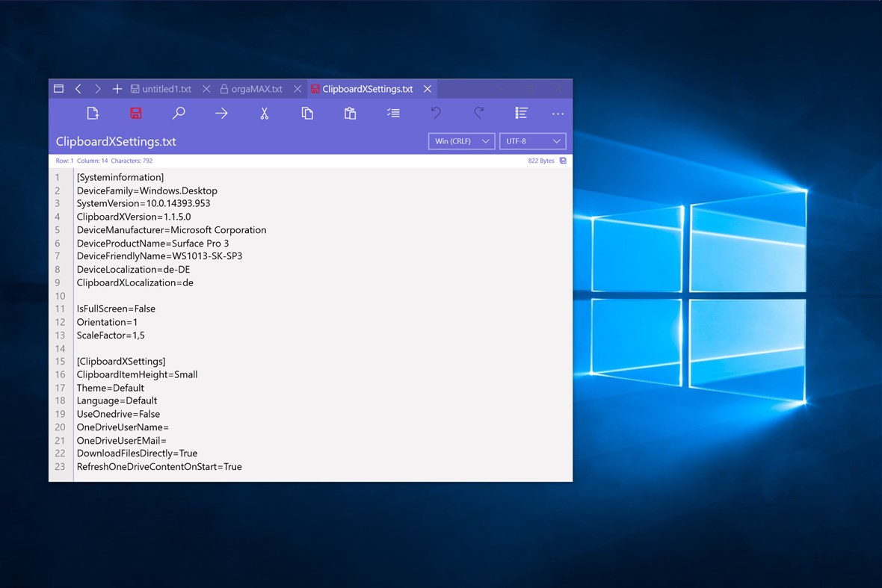
Task: Click line 15 labeled [ClipboardXSettings]
Action: 121,361
